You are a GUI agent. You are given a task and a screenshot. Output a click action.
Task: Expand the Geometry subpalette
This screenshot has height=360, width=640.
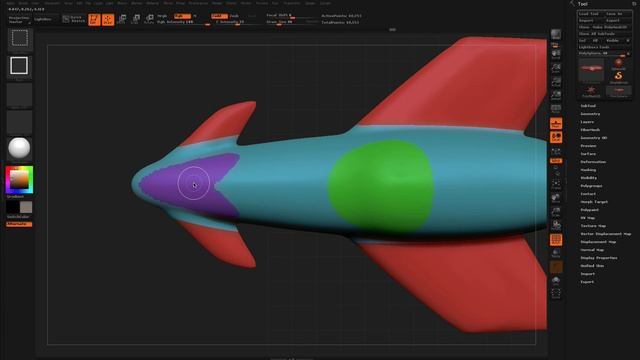click(x=590, y=114)
